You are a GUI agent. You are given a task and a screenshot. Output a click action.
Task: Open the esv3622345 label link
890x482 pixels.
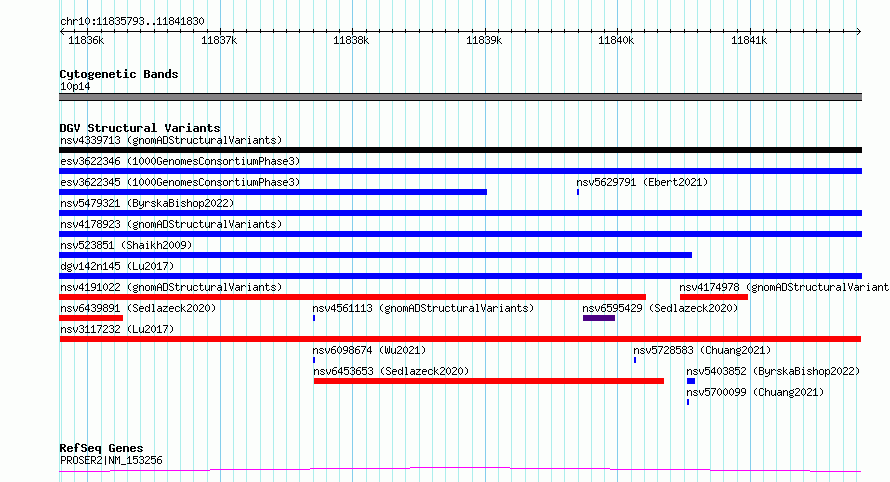point(180,182)
